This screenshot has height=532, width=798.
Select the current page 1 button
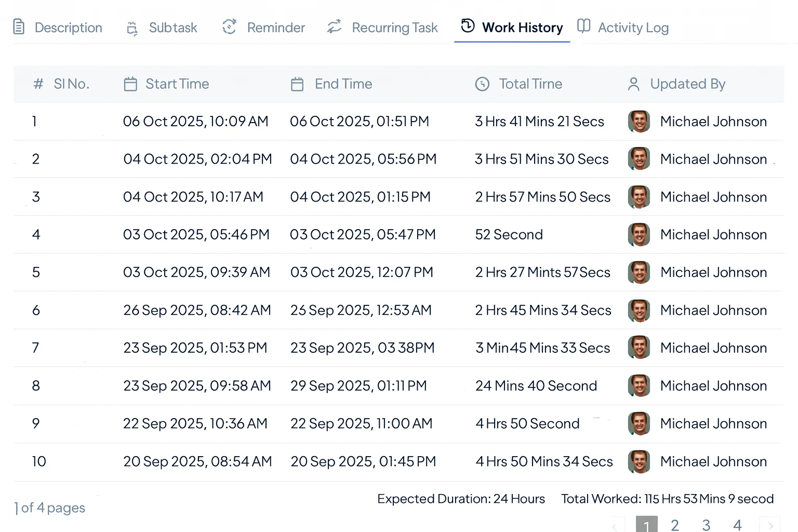point(646,525)
